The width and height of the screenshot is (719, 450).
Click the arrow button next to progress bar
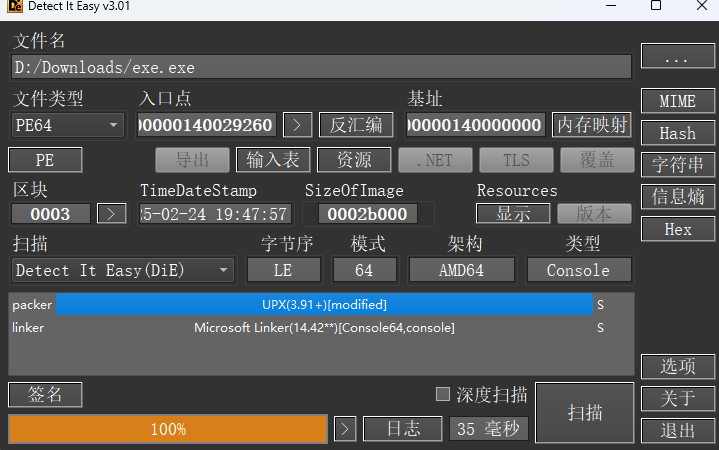click(x=344, y=429)
